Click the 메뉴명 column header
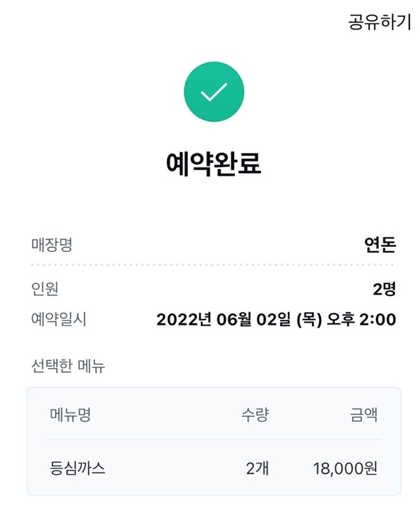Viewport: 420px width, 512px height. 70,415
